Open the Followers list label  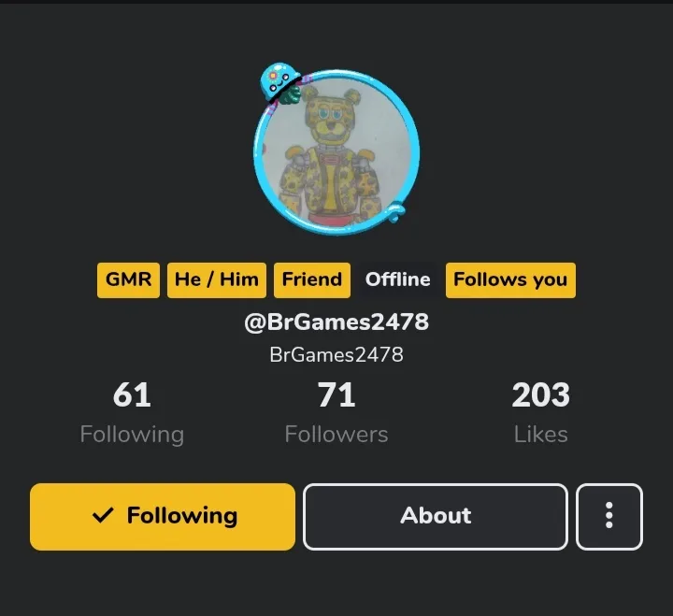pos(336,434)
